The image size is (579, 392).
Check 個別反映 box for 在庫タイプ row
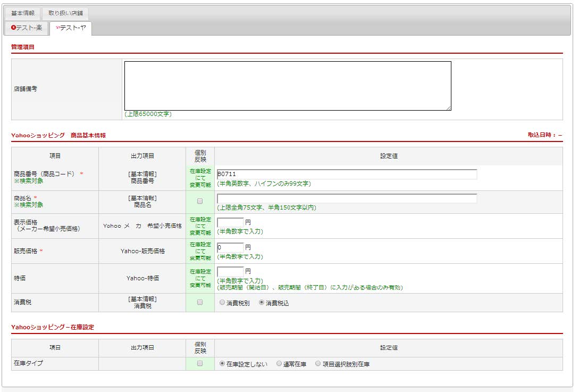(200, 364)
